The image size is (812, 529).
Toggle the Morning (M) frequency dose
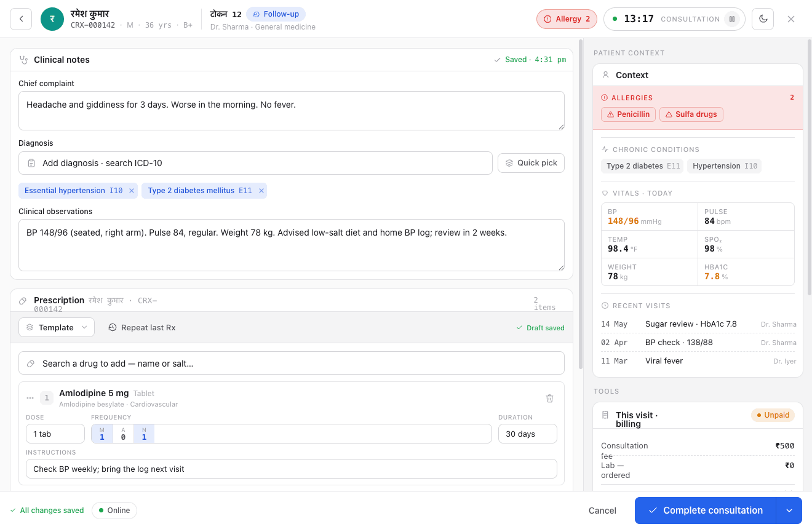(x=102, y=434)
